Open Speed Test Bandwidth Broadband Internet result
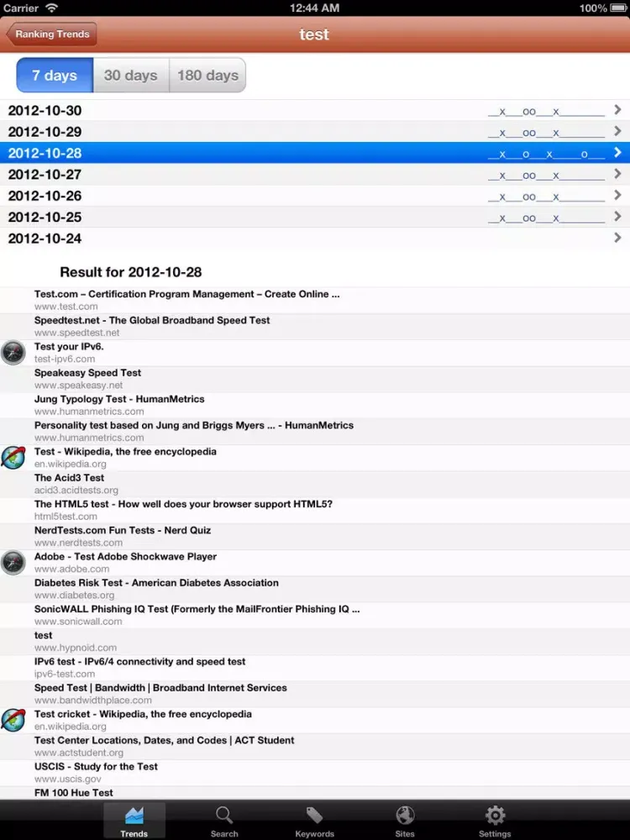This screenshot has height=840, width=630. pos(315,694)
